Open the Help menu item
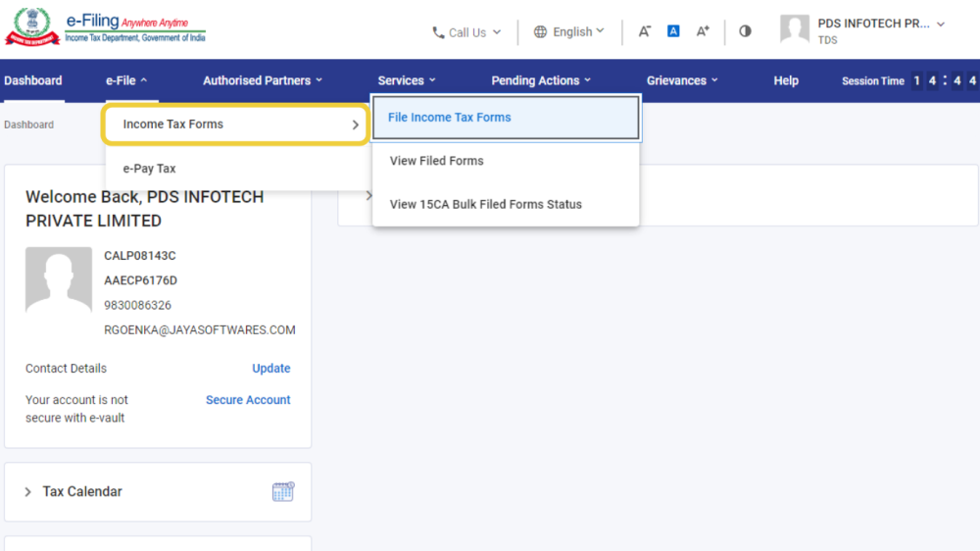This screenshot has width=980, height=551. (x=786, y=80)
